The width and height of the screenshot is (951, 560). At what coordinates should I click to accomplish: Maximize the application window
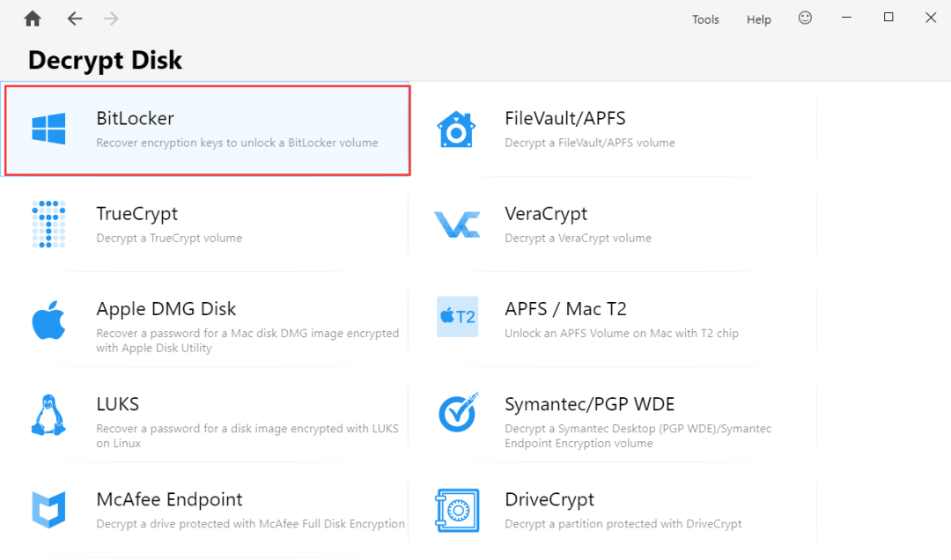(x=888, y=18)
